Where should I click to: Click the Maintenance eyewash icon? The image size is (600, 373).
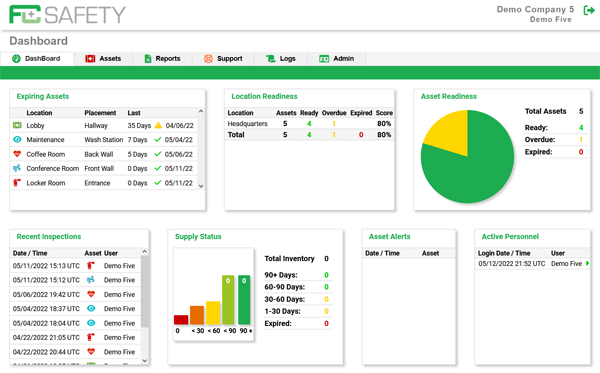coord(17,139)
